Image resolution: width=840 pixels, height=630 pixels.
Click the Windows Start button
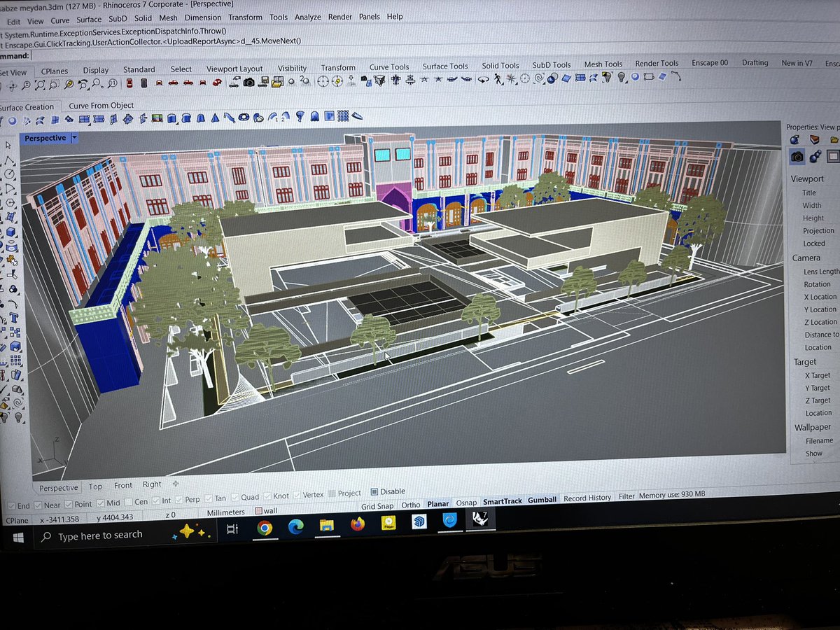pyautogui.click(x=17, y=538)
